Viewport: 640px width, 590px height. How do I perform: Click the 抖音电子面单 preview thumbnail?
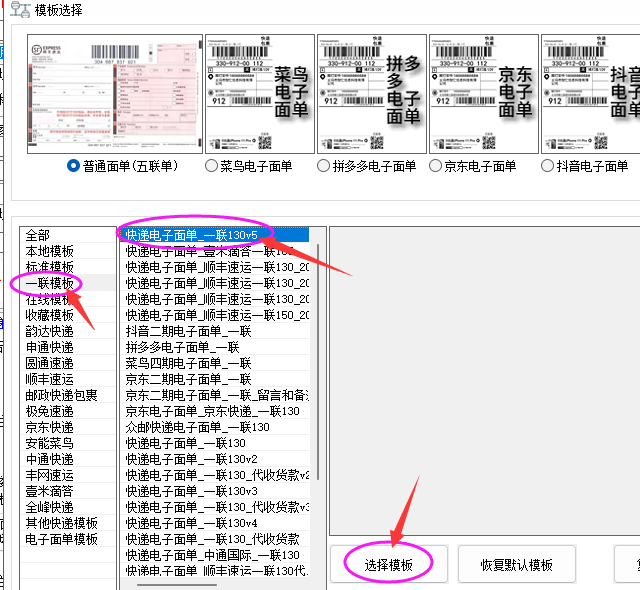pos(590,94)
